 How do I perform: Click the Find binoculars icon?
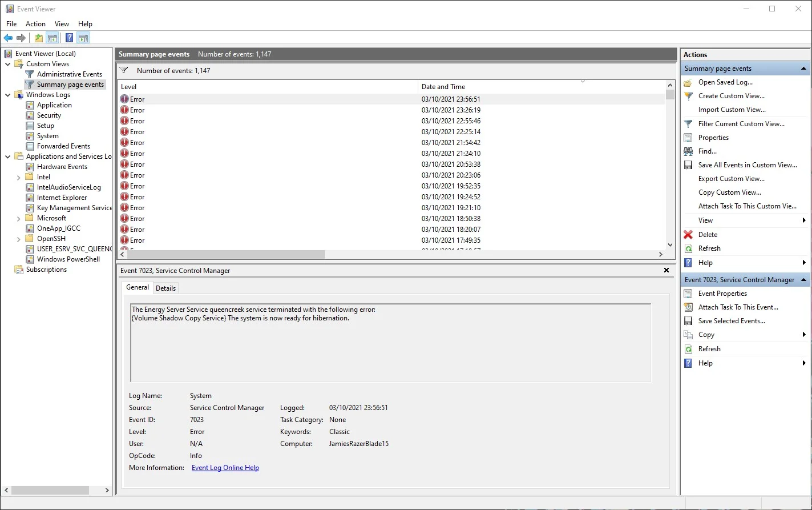tap(688, 151)
